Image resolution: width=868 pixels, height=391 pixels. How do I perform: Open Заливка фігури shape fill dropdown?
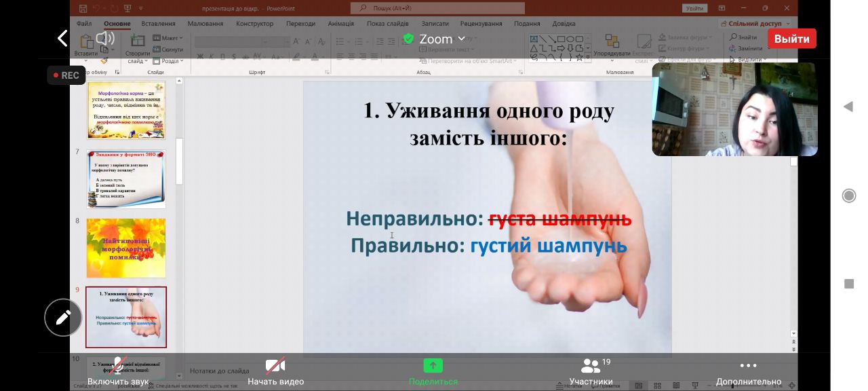click(686, 37)
